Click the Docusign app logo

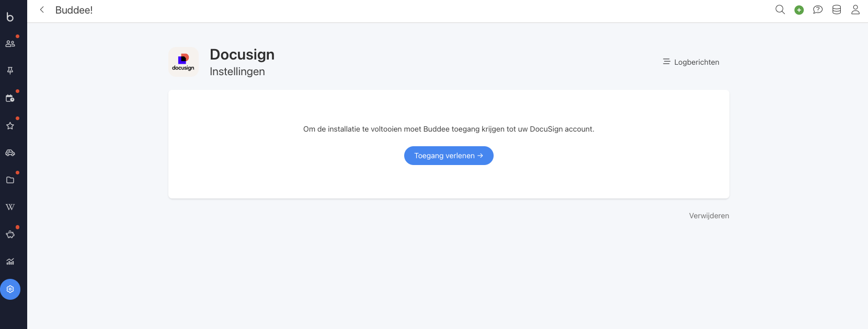pos(184,62)
